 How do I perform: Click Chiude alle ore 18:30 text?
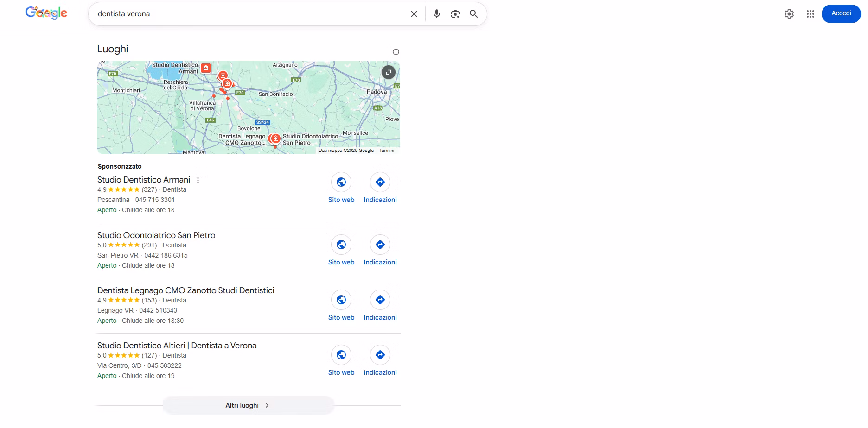[153, 321]
